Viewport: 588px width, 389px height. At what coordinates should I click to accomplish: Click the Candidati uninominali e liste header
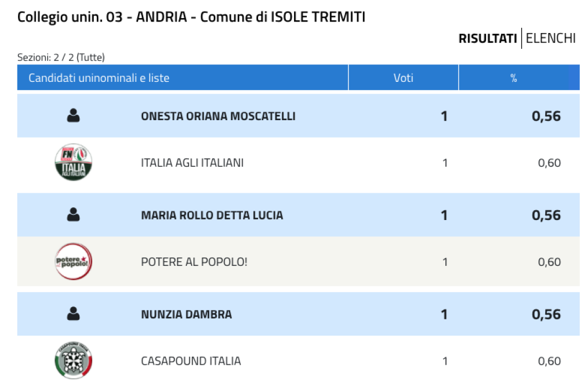(183, 78)
